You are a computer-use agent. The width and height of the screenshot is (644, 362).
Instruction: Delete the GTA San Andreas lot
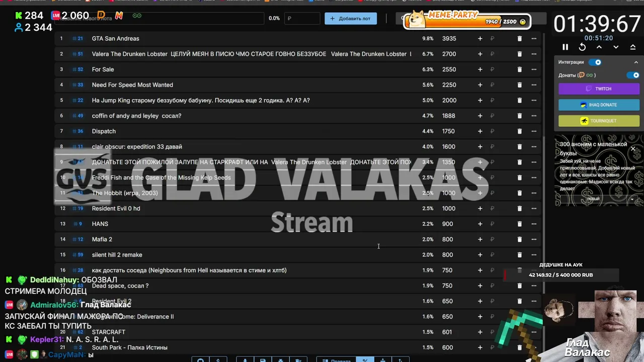[520, 38]
